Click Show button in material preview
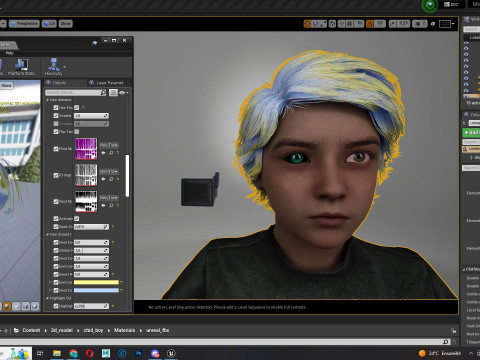The height and width of the screenshot is (360, 480). click(x=6, y=85)
